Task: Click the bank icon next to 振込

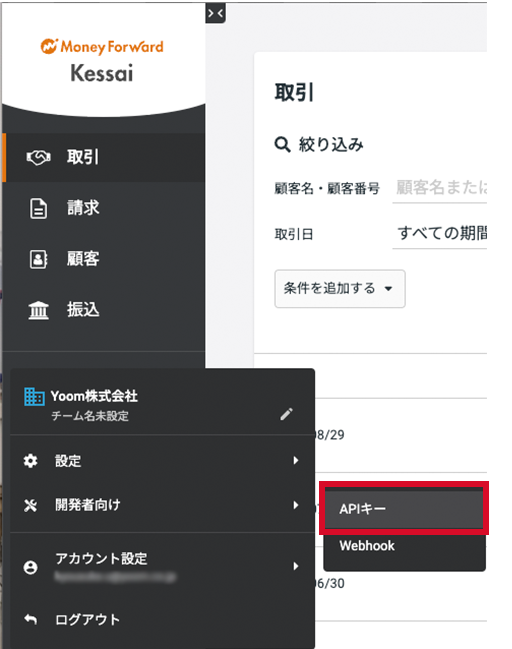Action: [38, 310]
